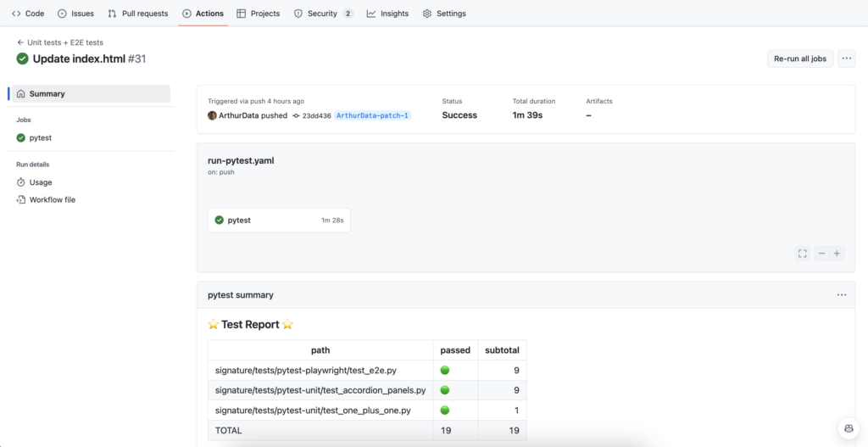Go back to Unit tests + E2E tests
Screen dimensions: 868x447
(x=60, y=42)
